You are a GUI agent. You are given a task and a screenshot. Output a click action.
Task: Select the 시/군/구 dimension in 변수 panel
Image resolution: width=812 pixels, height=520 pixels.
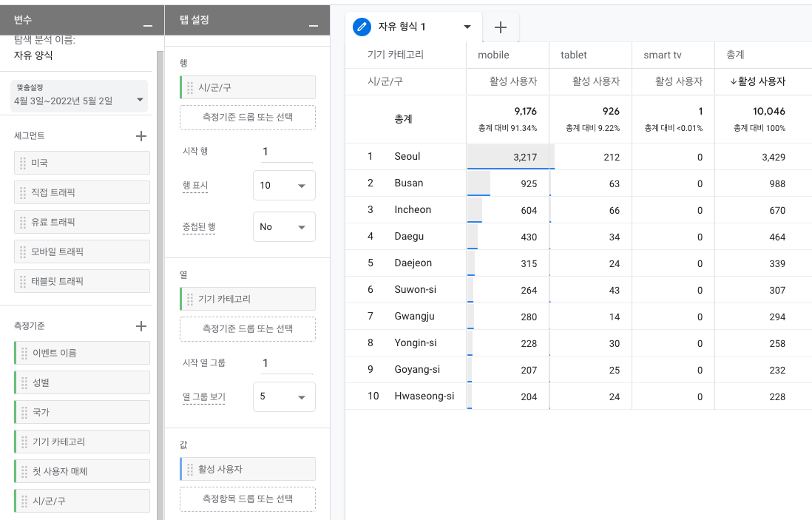[82, 501]
